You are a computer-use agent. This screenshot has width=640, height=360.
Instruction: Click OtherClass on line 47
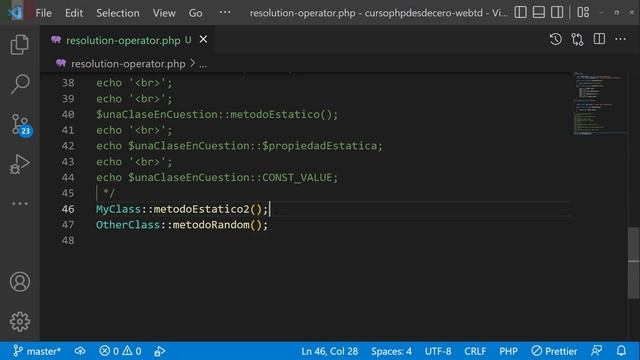click(128, 225)
